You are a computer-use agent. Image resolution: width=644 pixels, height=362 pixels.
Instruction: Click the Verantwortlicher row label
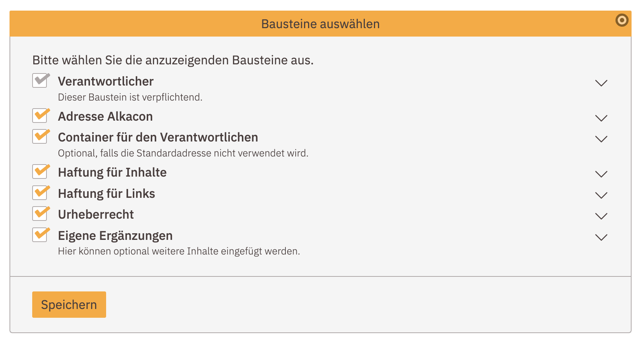click(105, 81)
